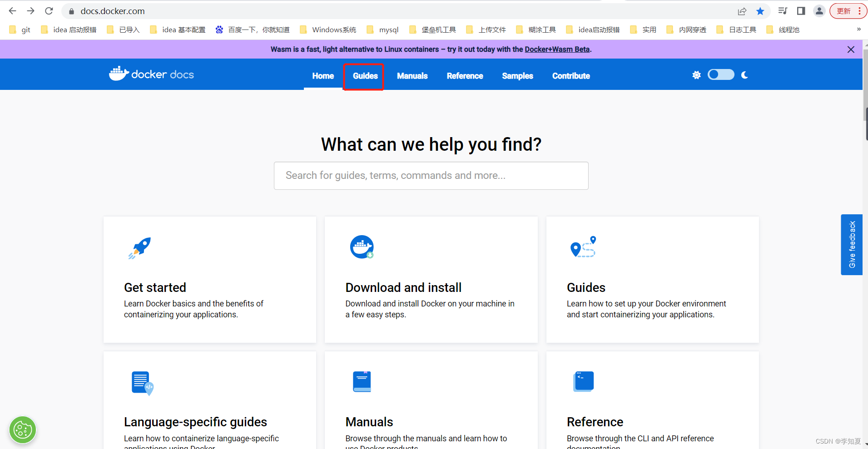Select the Samples nav tab
The height and width of the screenshot is (449, 868).
click(517, 76)
